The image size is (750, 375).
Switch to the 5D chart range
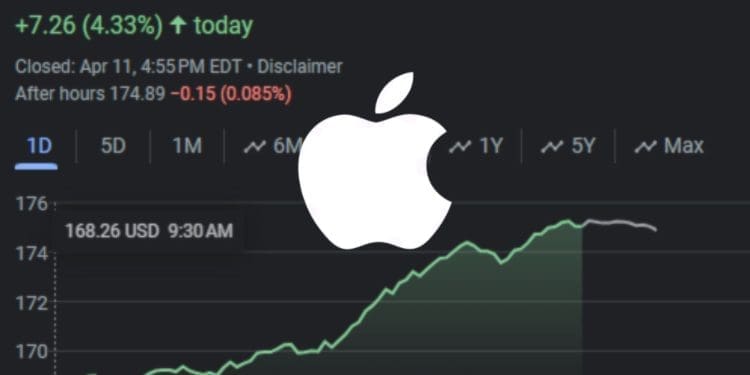coord(113,146)
